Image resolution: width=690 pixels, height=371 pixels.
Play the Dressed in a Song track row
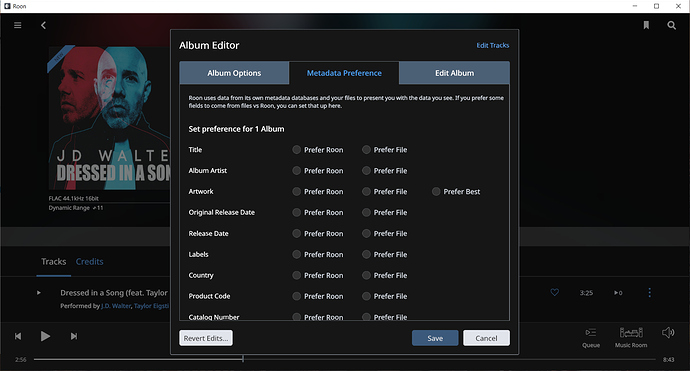click(39, 292)
